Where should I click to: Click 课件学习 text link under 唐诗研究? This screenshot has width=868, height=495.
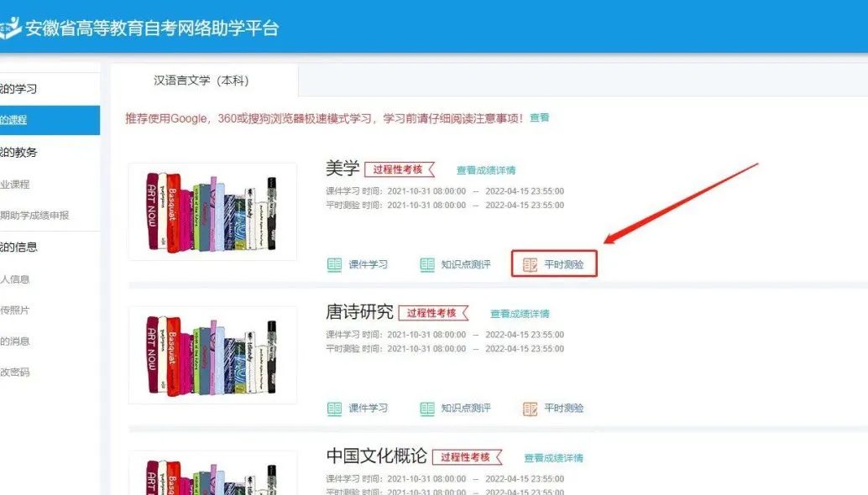[x=369, y=409]
